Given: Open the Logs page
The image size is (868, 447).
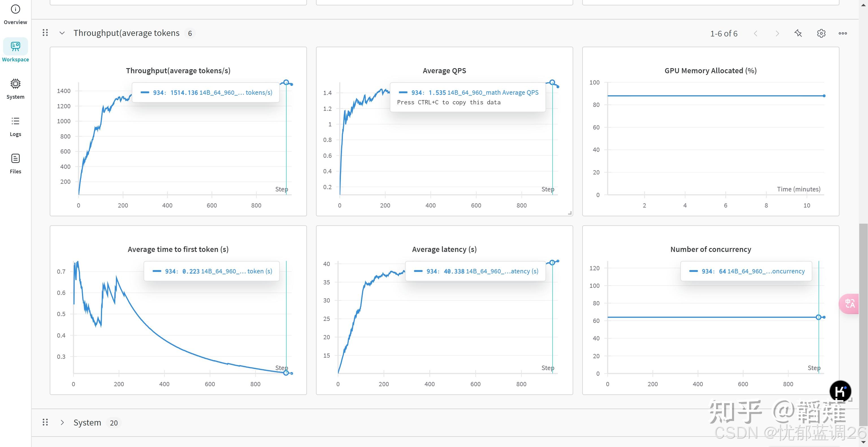Looking at the screenshot, I should point(15,126).
